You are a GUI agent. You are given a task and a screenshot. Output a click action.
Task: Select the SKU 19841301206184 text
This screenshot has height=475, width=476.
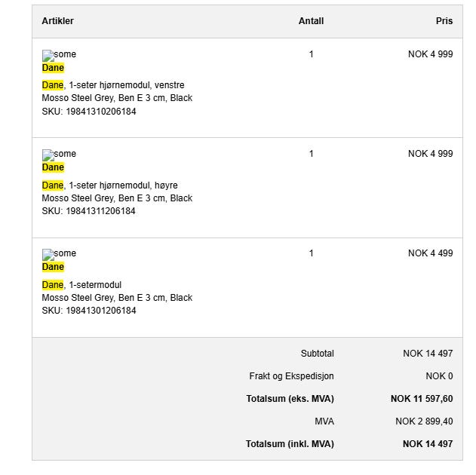tap(89, 311)
